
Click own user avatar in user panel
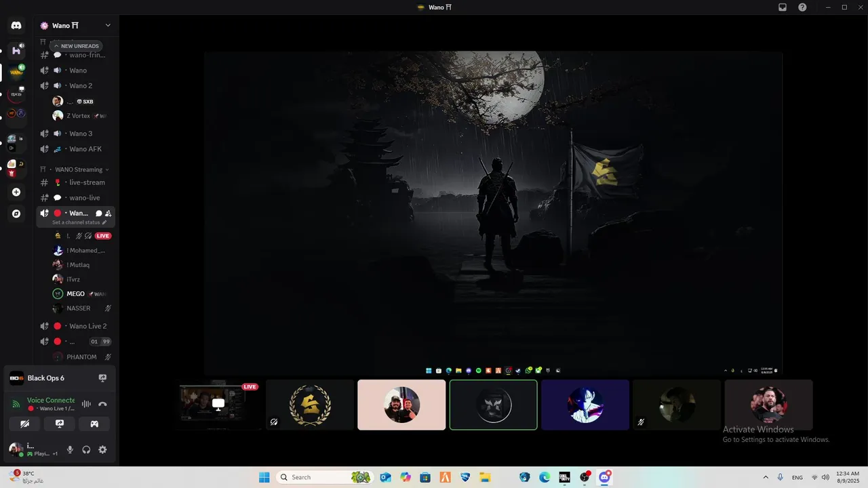[x=16, y=449]
